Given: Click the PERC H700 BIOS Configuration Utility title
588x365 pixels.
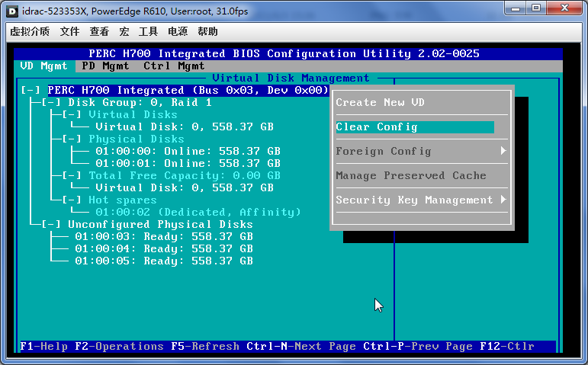Looking at the screenshot, I should pos(284,53).
